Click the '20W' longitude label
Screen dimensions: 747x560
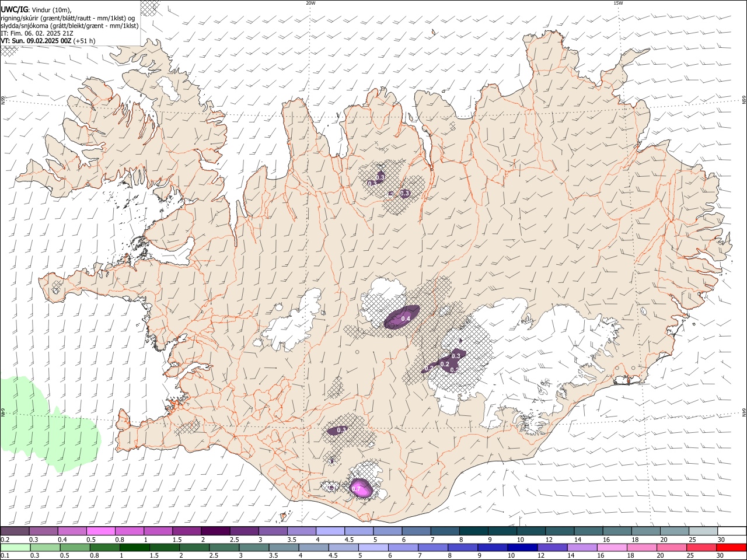coord(310,3)
